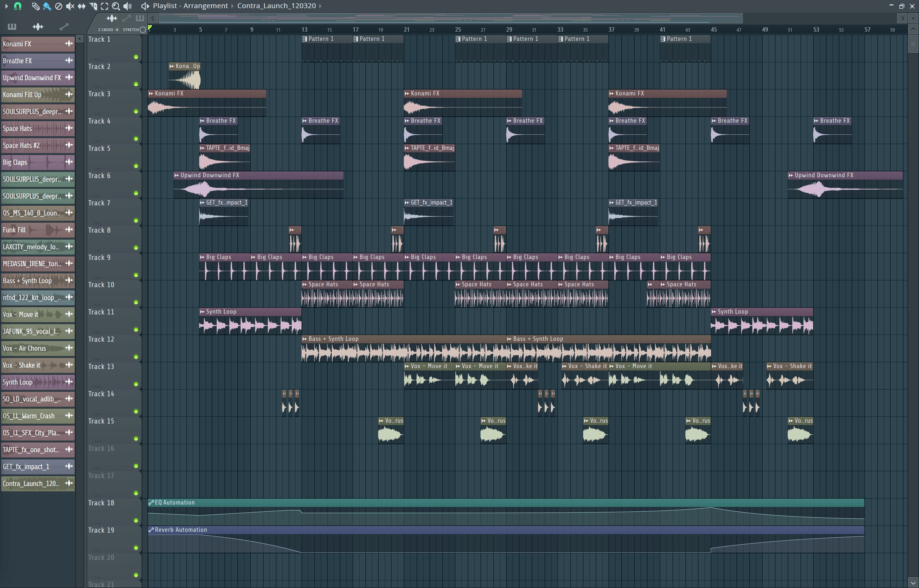Select Funk Fill in the clip picker
Image resolution: width=919 pixels, height=588 pixels.
[x=38, y=230]
